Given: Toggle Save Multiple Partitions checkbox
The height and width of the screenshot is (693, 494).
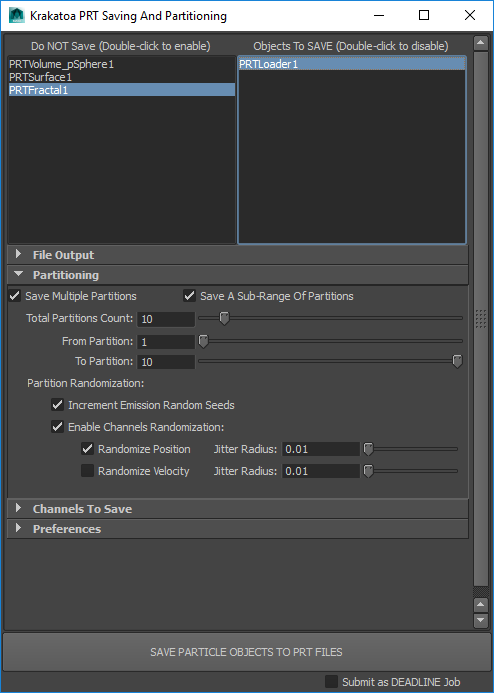Looking at the screenshot, I should (x=15, y=296).
